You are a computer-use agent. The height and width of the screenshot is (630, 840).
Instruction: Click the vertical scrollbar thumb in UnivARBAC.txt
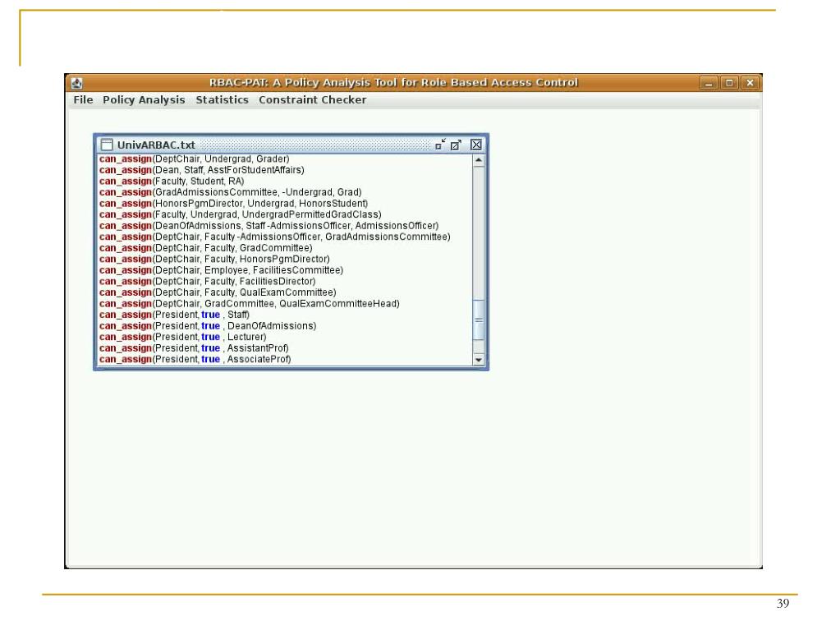tap(479, 320)
